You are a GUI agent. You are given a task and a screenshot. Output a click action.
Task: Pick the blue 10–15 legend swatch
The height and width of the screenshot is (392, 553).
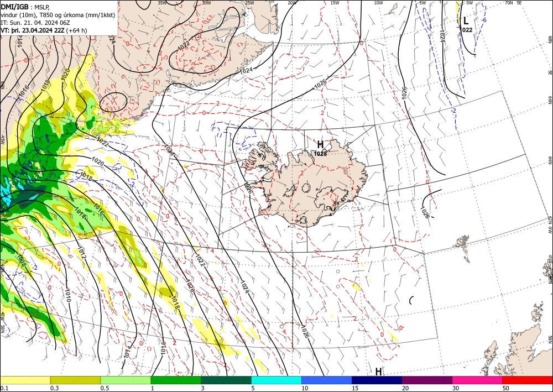coord(327,380)
